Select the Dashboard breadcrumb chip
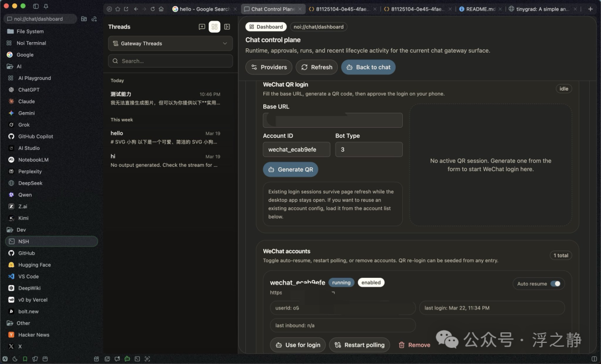The width and height of the screenshot is (601, 364). coord(267,27)
